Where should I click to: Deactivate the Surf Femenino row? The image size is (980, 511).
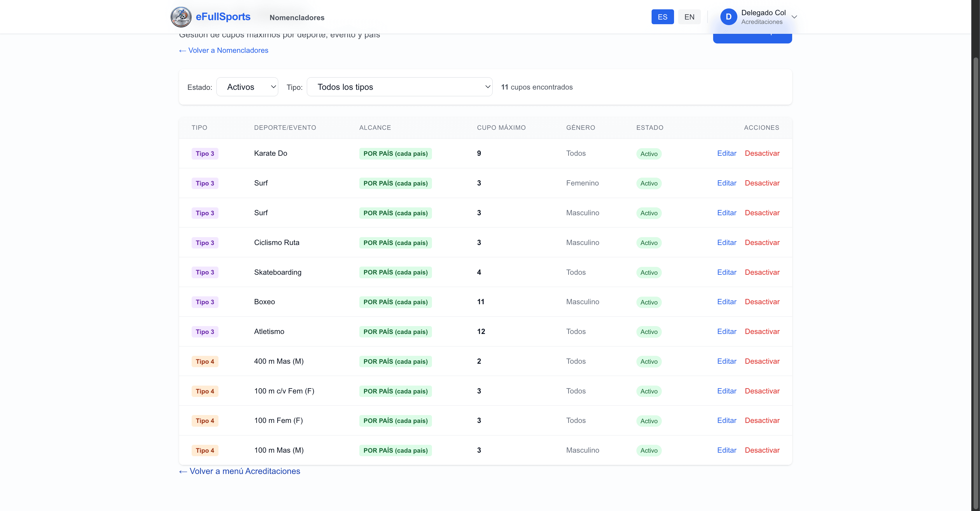(x=762, y=183)
